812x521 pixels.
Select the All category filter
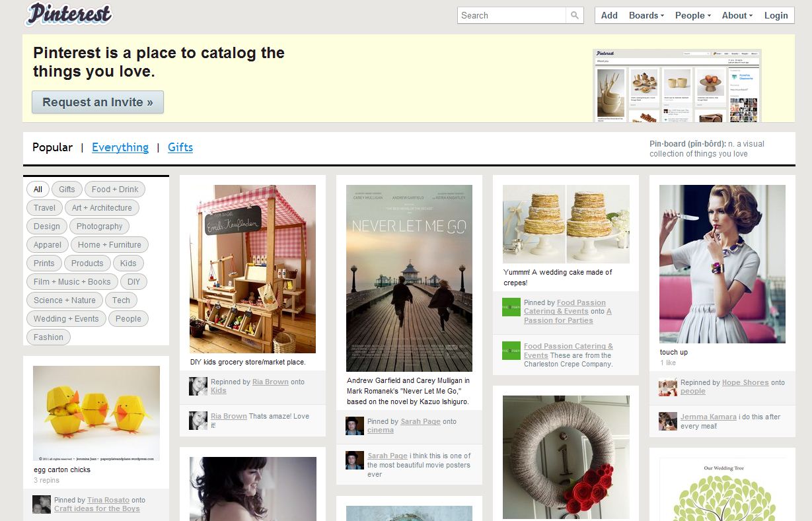[38, 190]
